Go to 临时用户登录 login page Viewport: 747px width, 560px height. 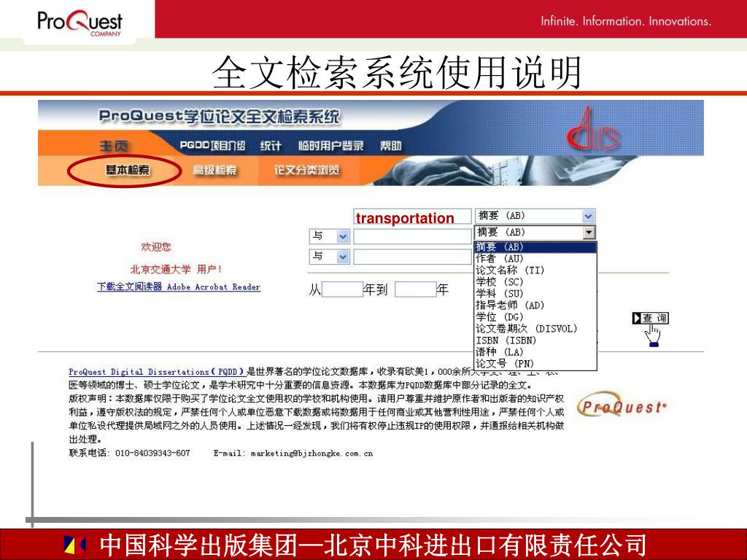[x=331, y=146]
